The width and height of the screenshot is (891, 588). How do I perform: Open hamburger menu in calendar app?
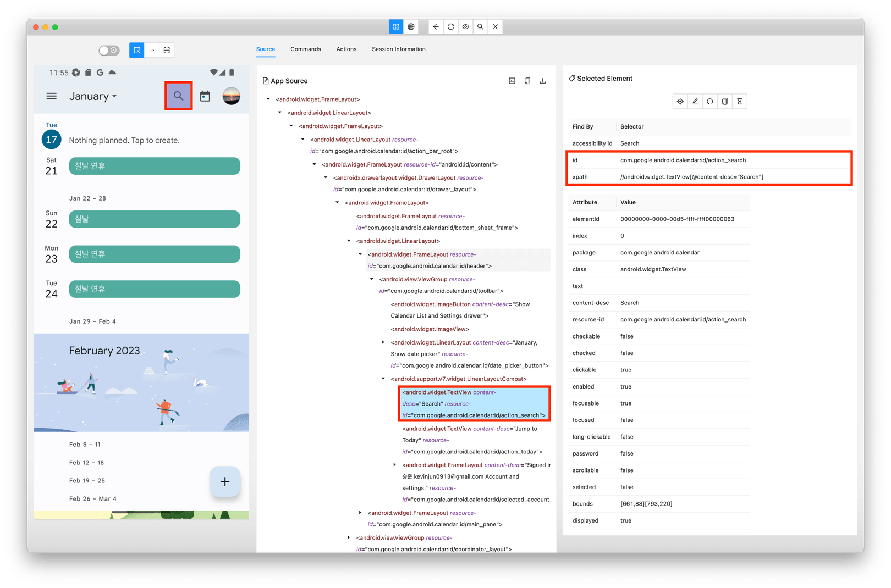(52, 96)
